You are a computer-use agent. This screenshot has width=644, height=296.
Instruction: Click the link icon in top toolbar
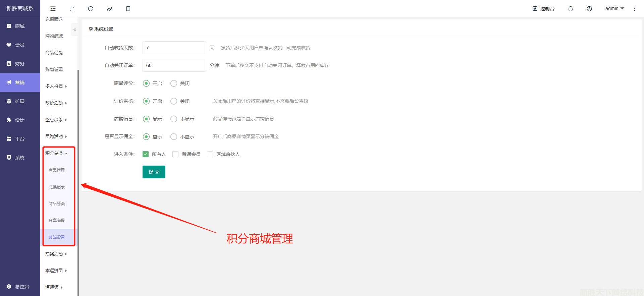tap(109, 9)
